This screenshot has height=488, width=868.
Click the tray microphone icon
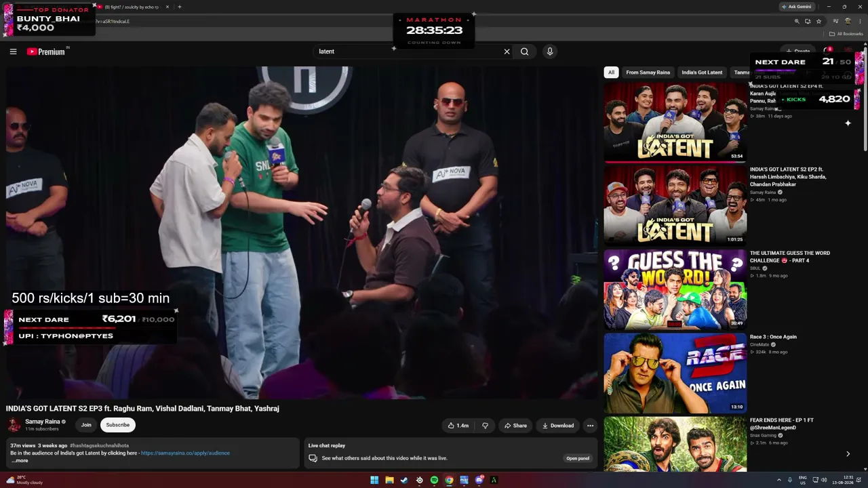790,481
